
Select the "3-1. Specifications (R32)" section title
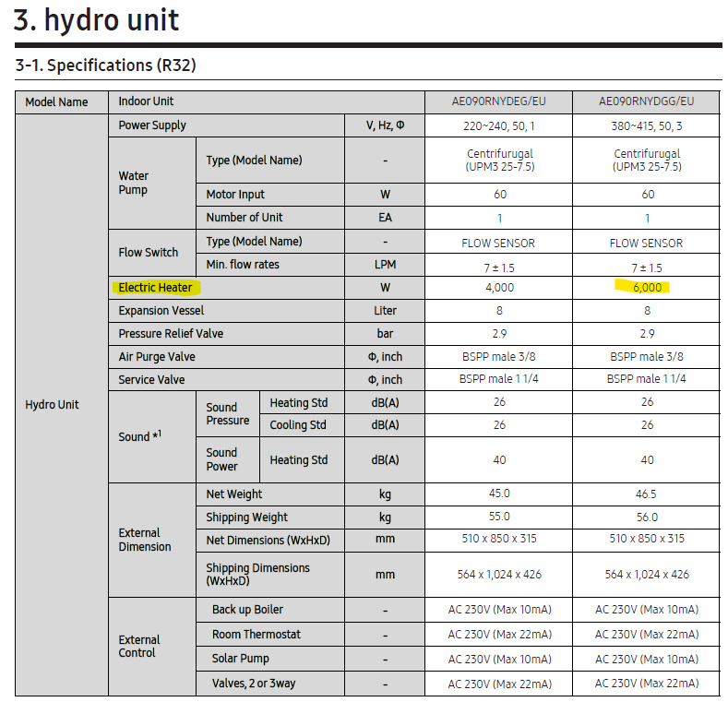tap(106, 65)
